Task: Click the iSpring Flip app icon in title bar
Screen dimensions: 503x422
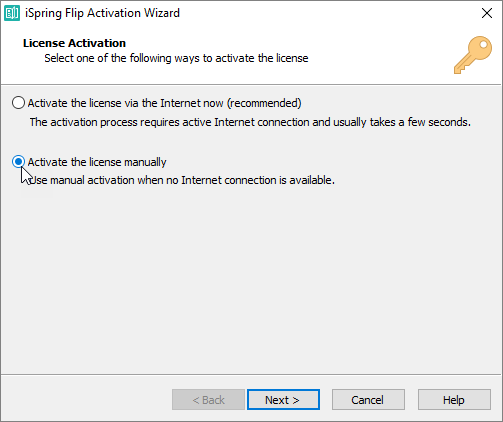Action: pyautogui.click(x=12, y=13)
